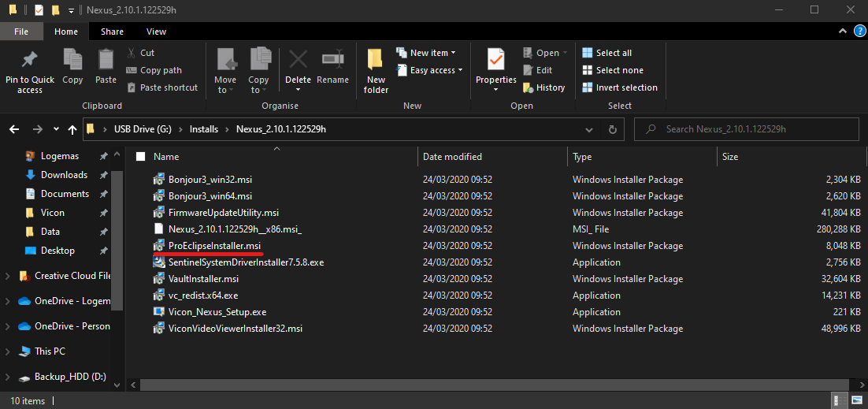
Task: Click the navigation pane vertical scrollbar
Action: [x=117, y=240]
